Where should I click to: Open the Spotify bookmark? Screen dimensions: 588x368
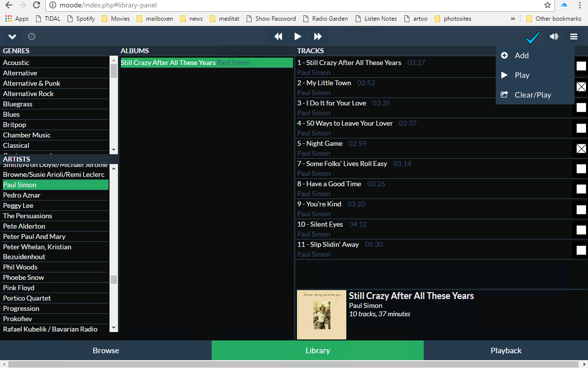81,19
